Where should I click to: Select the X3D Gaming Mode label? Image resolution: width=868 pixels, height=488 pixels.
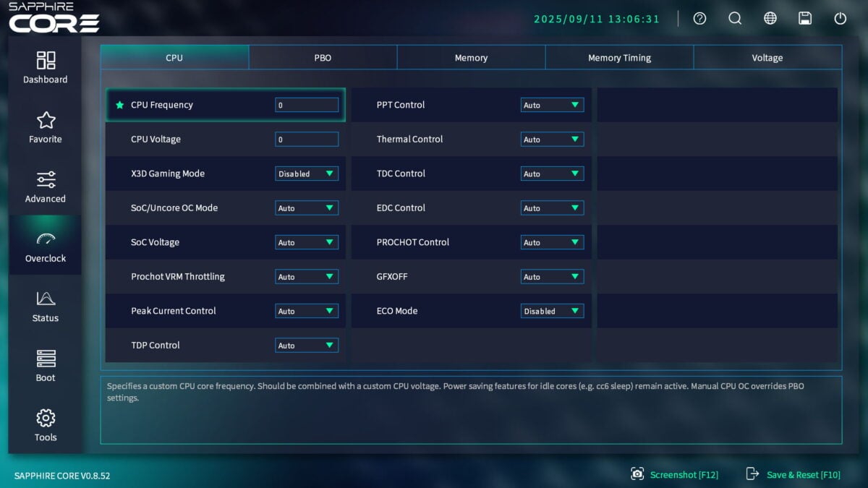click(x=168, y=174)
